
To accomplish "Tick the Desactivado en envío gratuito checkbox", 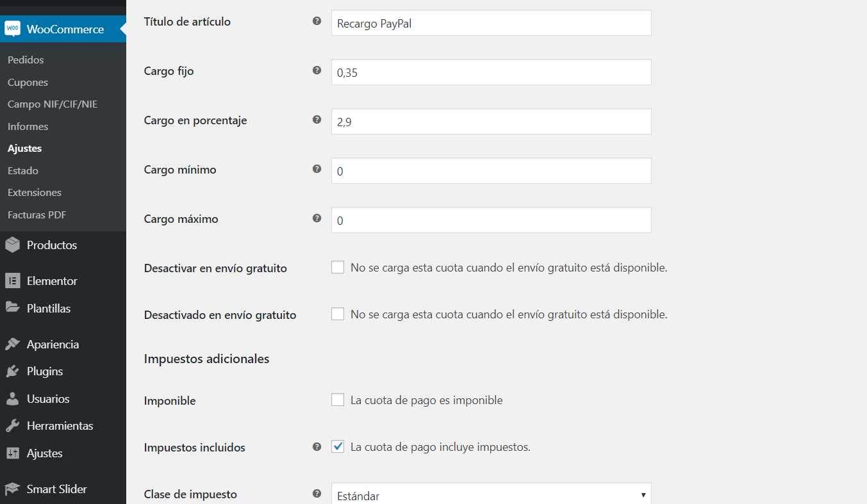I will pyautogui.click(x=338, y=314).
